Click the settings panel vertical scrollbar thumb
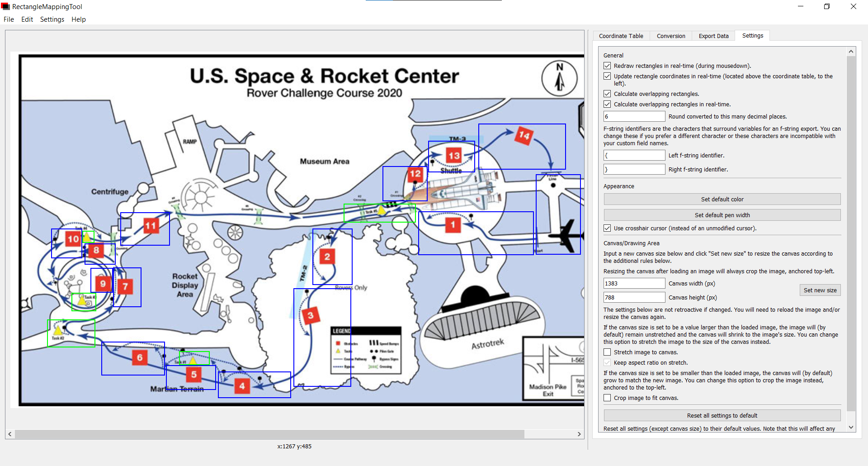This screenshot has height=466, width=868. (x=851, y=234)
